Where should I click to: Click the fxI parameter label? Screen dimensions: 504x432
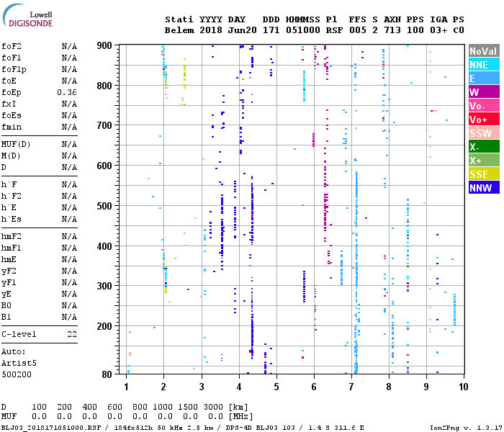tap(9, 104)
